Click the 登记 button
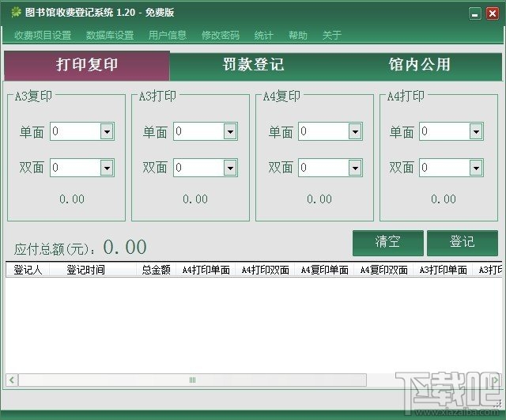Screen dimensions: 506x420 tap(463, 243)
